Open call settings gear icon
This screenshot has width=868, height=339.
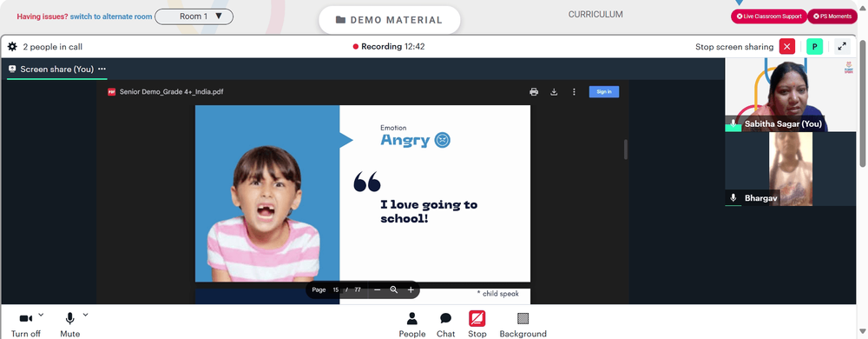click(12, 47)
